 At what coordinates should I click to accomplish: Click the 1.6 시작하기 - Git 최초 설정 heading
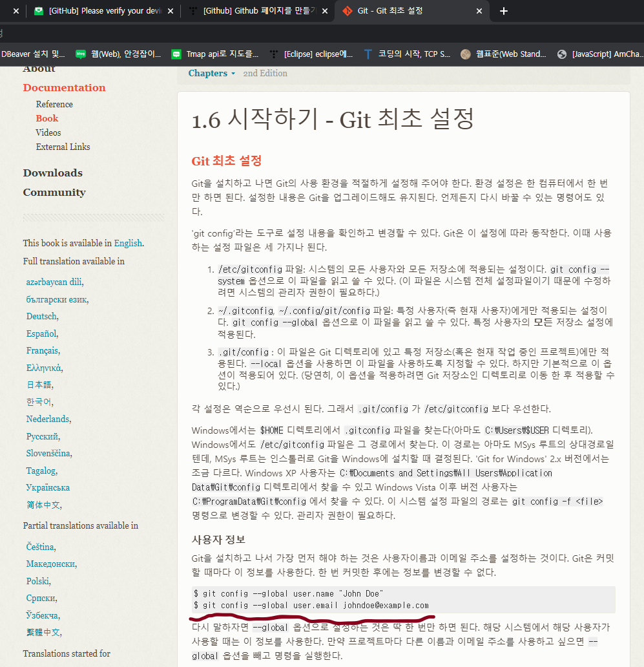point(333,119)
